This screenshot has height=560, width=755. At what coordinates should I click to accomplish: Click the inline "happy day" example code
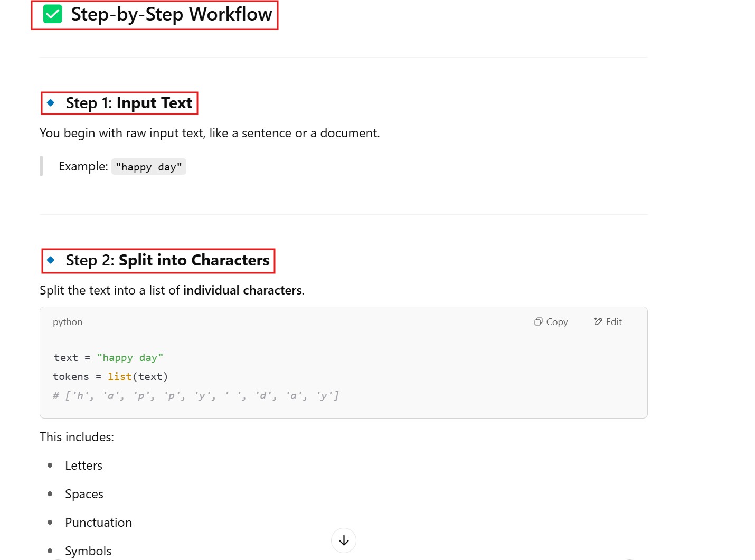point(148,167)
